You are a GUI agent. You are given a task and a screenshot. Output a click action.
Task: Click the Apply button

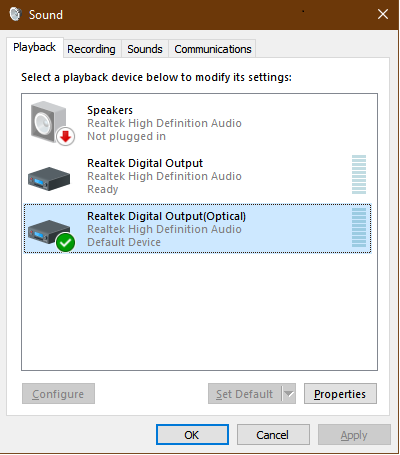coord(354,435)
